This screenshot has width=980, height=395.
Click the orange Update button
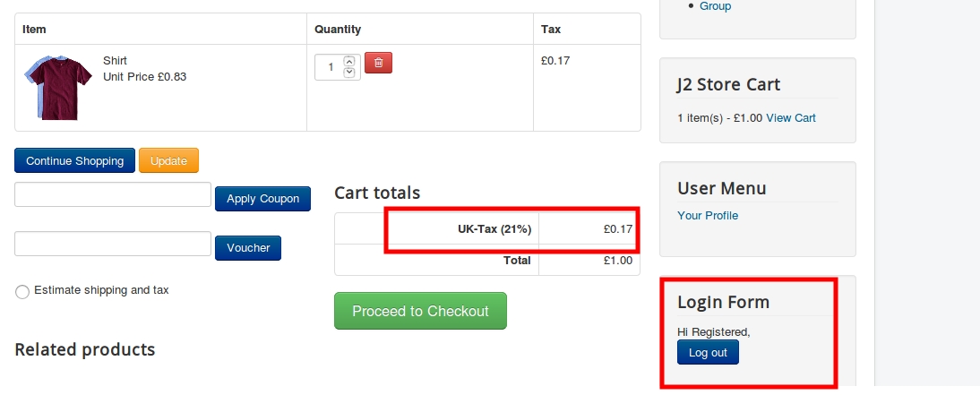point(168,161)
